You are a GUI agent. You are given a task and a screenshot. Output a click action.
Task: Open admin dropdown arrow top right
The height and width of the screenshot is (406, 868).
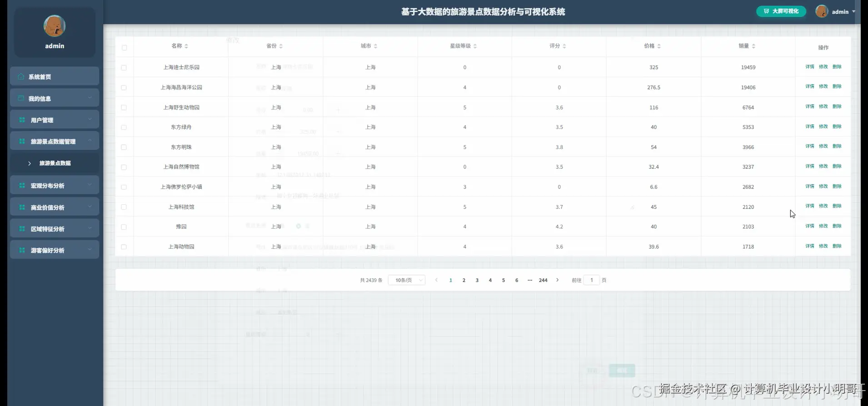pos(853,12)
